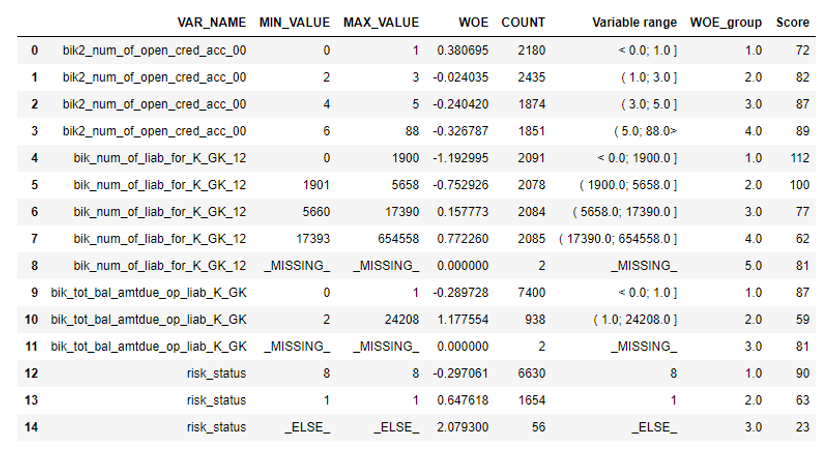Click WOE value 2.079300

[462, 427]
